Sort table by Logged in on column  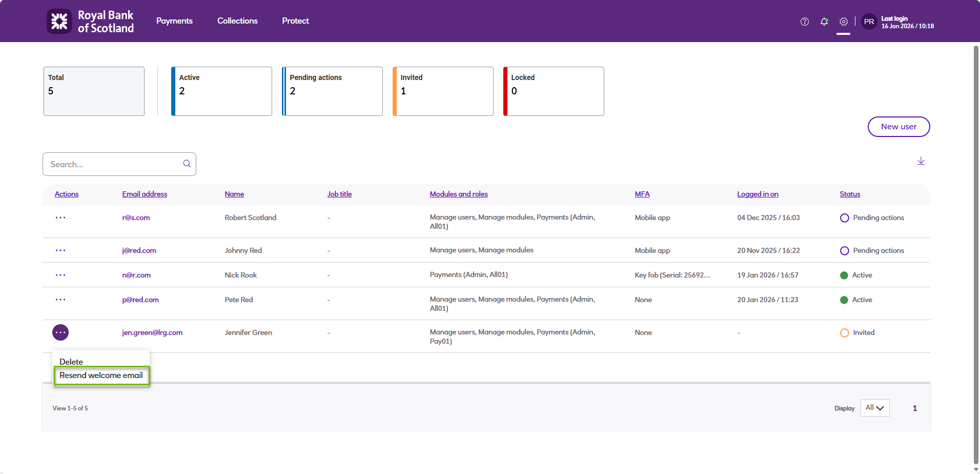tap(758, 194)
